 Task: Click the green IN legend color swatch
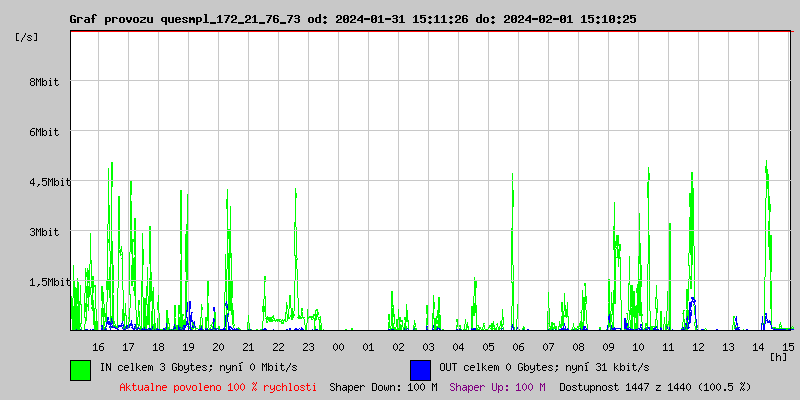click(x=80, y=369)
